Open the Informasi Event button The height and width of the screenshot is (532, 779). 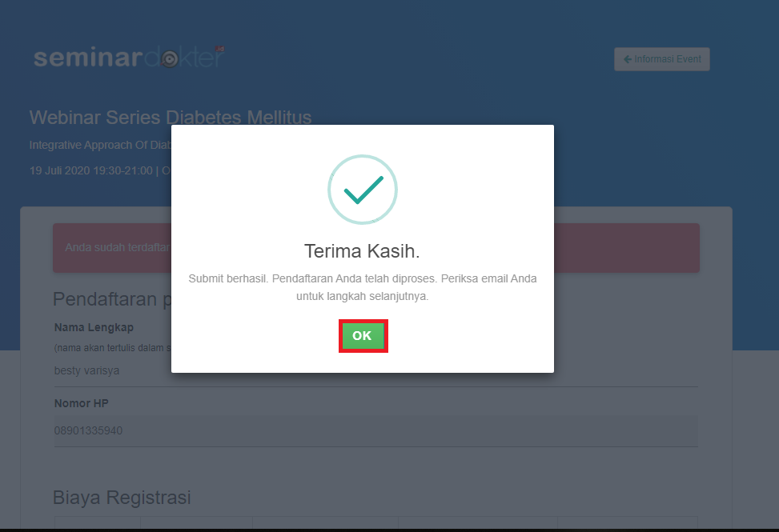pos(661,59)
